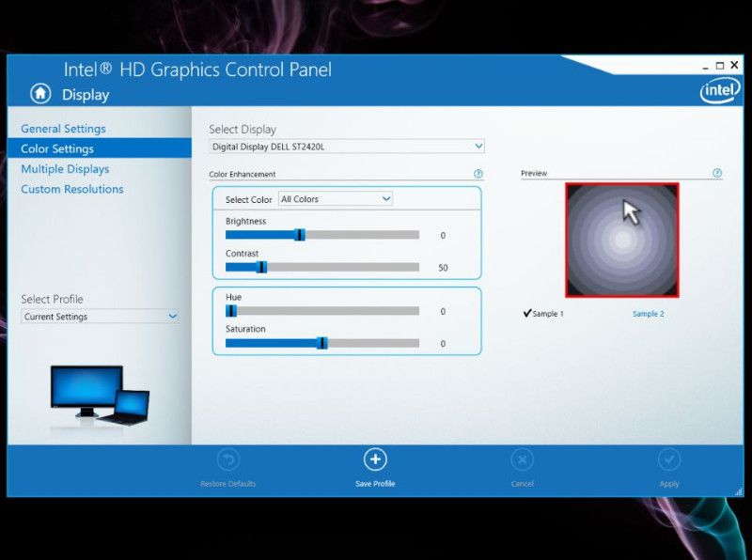Click the Contrast slider handle
Screen dimensions: 752x560
tap(261, 267)
